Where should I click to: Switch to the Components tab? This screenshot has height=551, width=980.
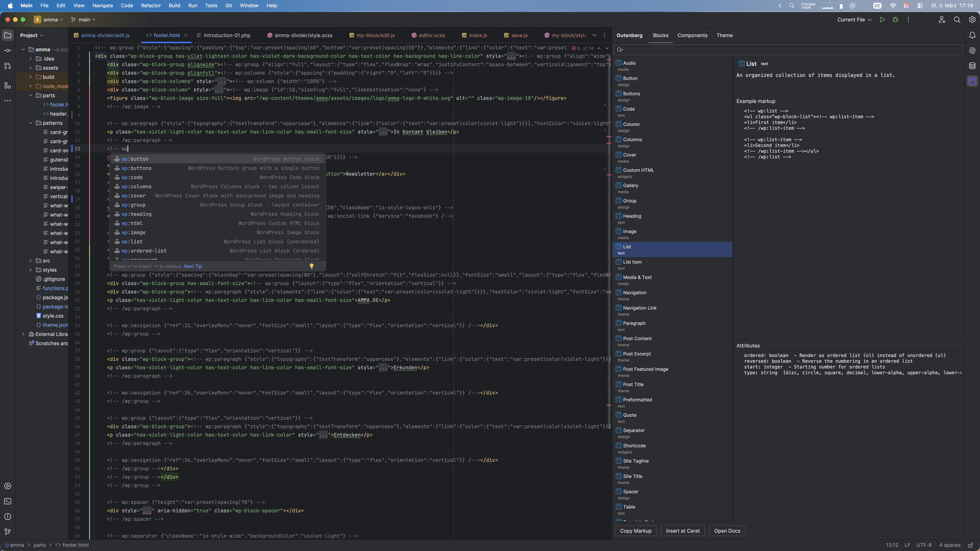click(692, 36)
